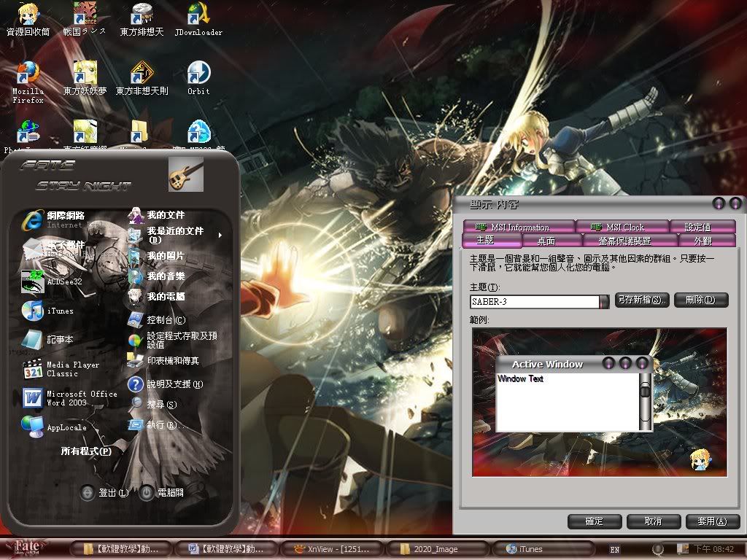747x560 pixels.
Task: Click the 刪除 button
Action: [x=701, y=300]
